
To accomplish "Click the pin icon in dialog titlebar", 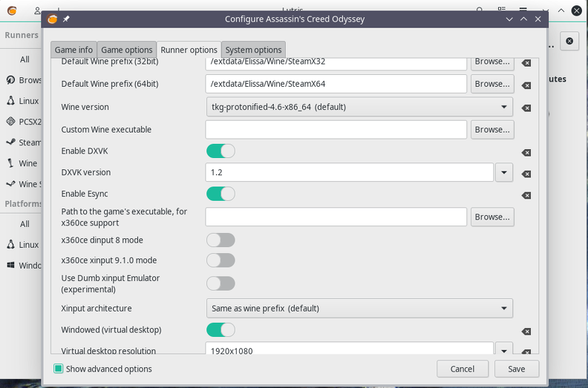I will 66,19.
